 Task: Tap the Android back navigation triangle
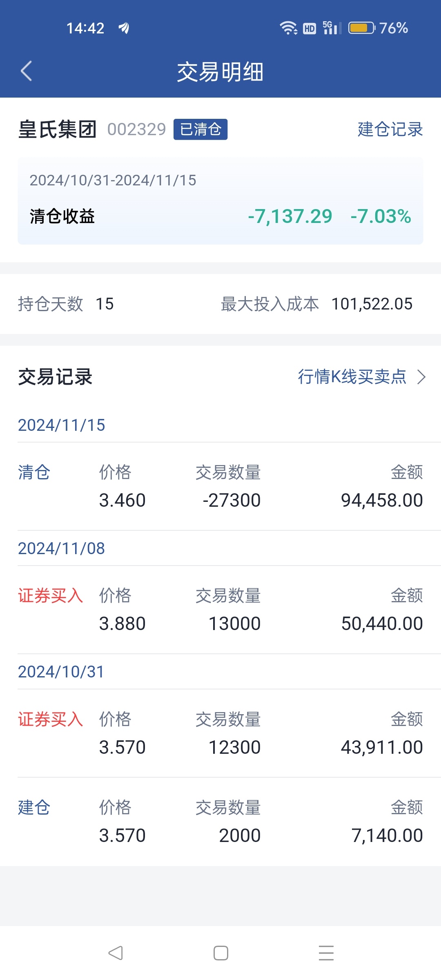(116, 953)
